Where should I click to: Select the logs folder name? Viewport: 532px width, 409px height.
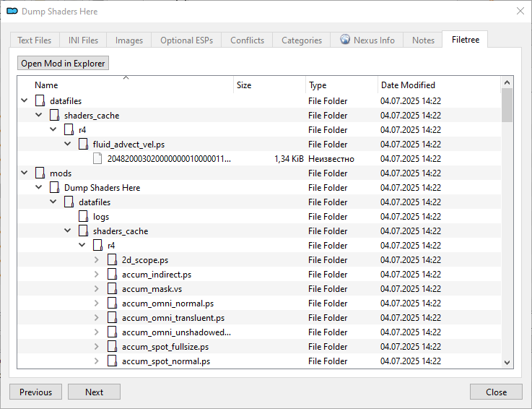click(101, 216)
